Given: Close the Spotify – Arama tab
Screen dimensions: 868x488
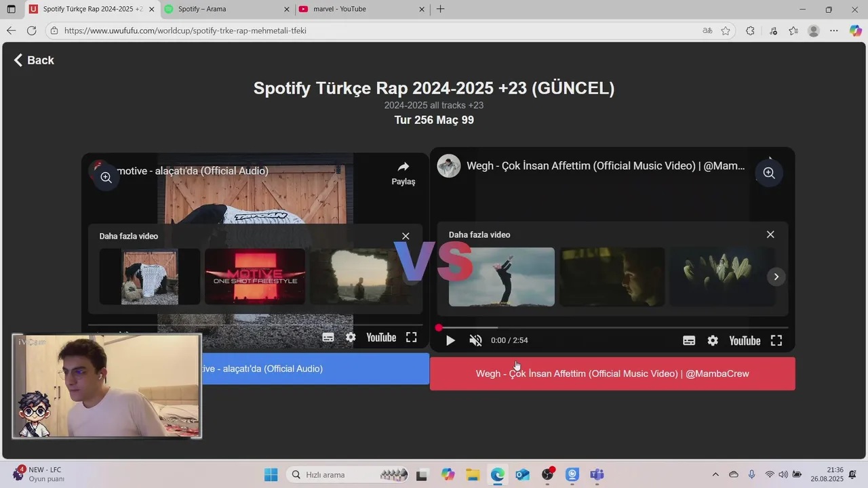Looking at the screenshot, I should tap(286, 9).
